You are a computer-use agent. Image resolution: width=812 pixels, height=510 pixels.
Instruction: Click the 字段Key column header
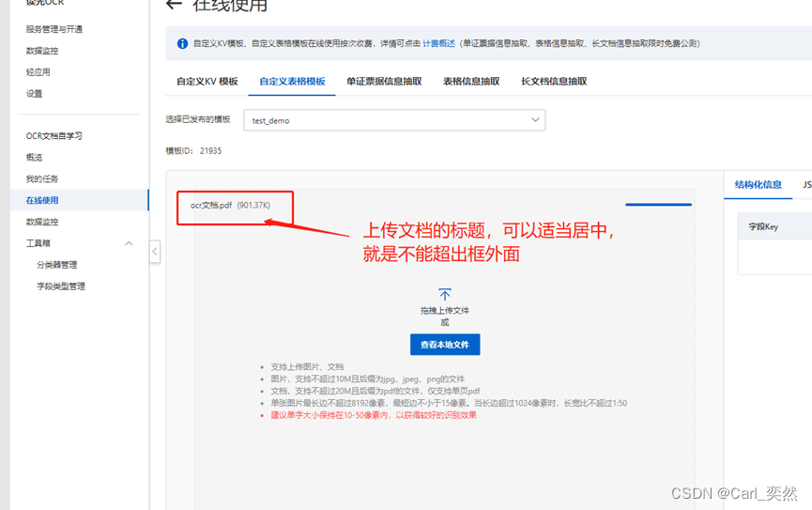click(763, 226)
